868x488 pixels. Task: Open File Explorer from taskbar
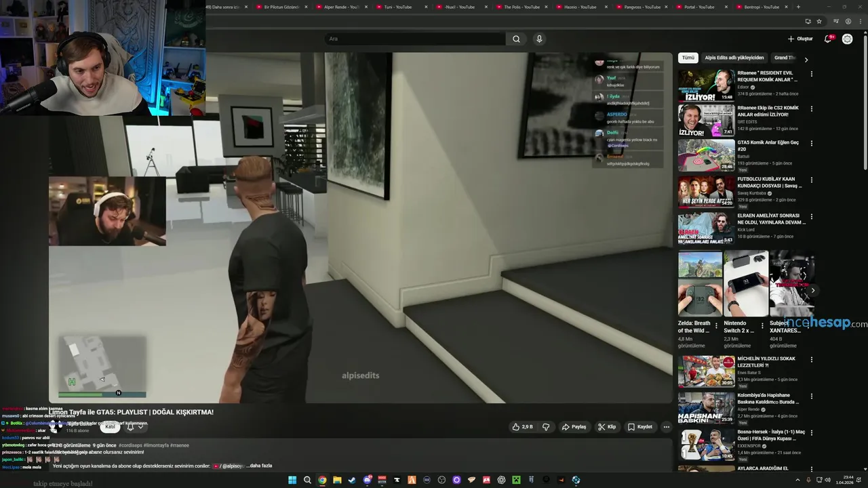pyautogui.click(x=337, y=480)
